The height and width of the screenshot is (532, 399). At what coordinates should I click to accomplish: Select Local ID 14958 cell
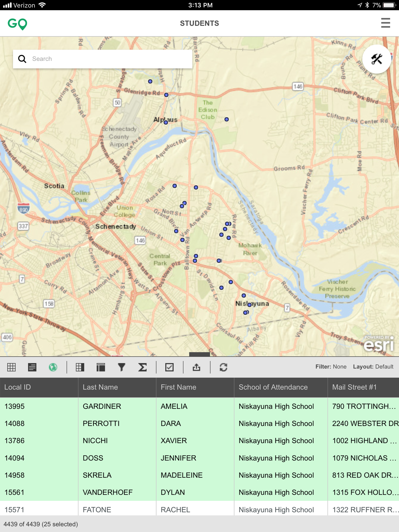click(x=39, y=475)
